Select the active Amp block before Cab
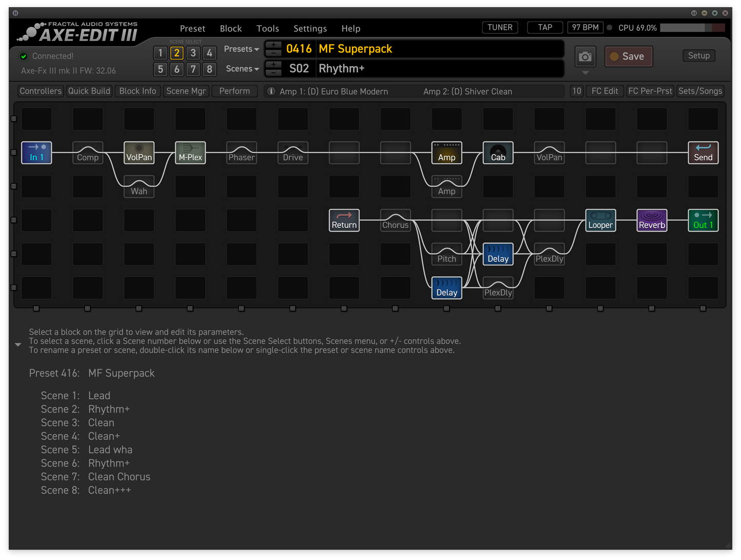Viewport: 741px width, 560px height. [447, 153]
